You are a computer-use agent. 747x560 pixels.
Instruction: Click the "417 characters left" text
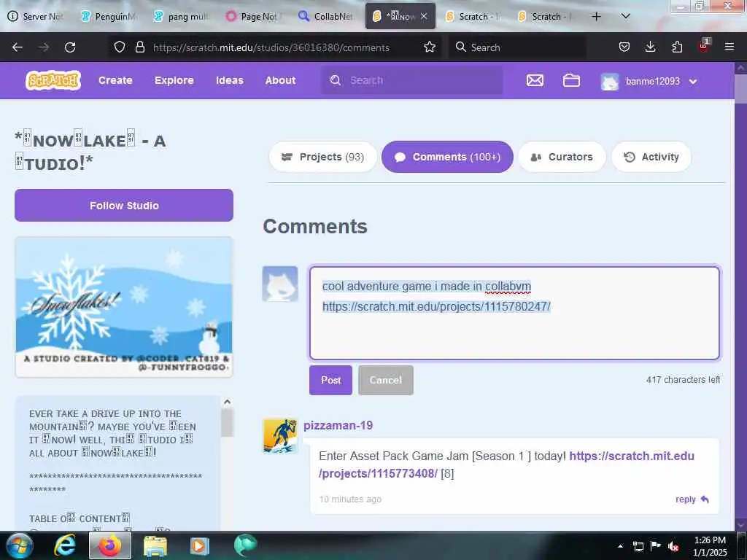(x=683, y=379)
